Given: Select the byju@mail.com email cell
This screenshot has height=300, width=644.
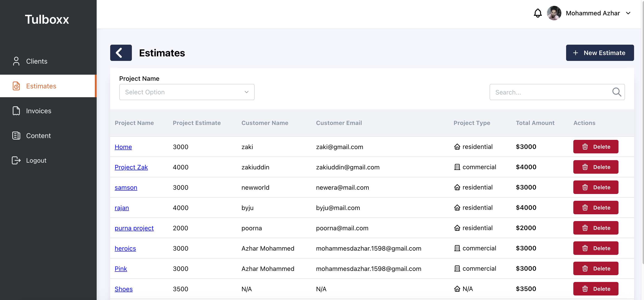Looking at the screenshot, I should pyautogui.click(x=338, y=208).
